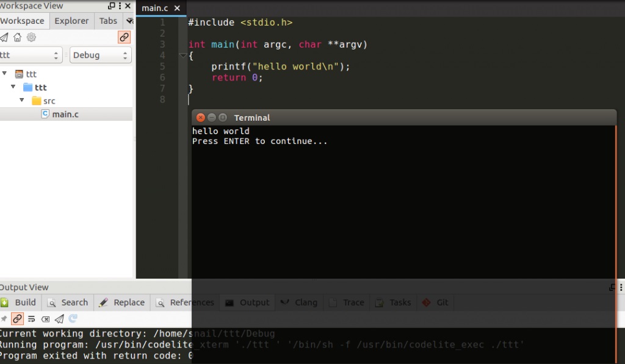
Task: Minimize the Terminal window
Action: pyautogui.click(x=212, y=118)
